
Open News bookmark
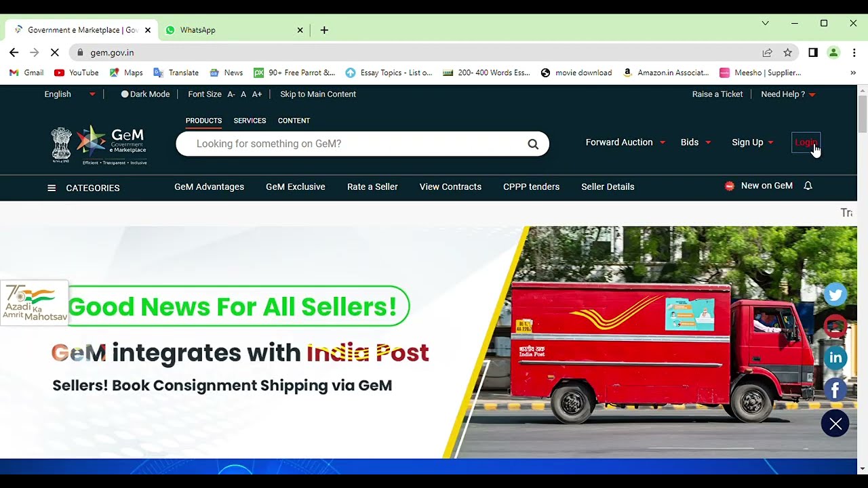tap(226, 73)
